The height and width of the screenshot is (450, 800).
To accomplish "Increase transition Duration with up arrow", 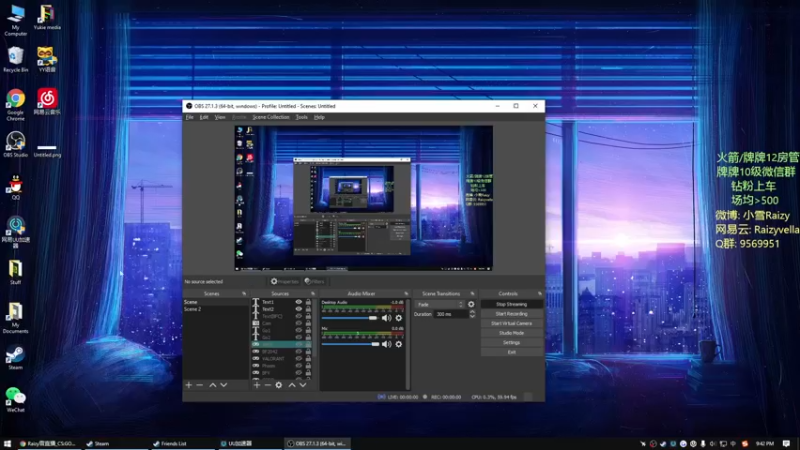I will (472, 312).
